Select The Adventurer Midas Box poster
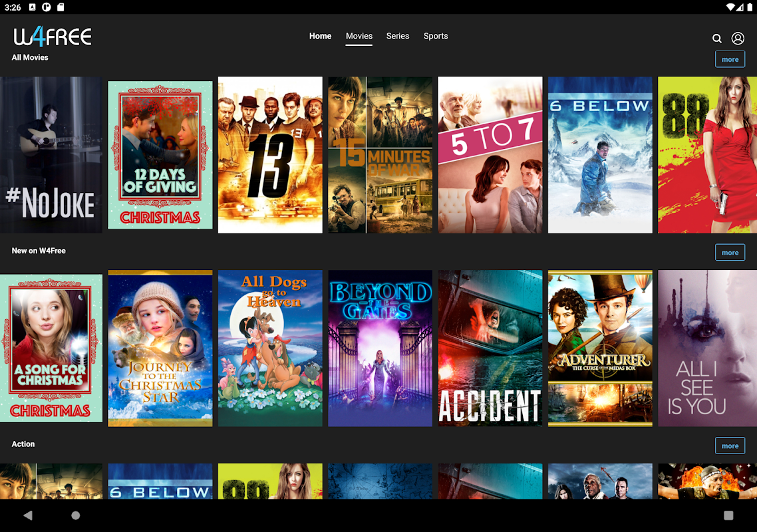Image resolution: width=757 pixels, height=532 pixels. 600,348
